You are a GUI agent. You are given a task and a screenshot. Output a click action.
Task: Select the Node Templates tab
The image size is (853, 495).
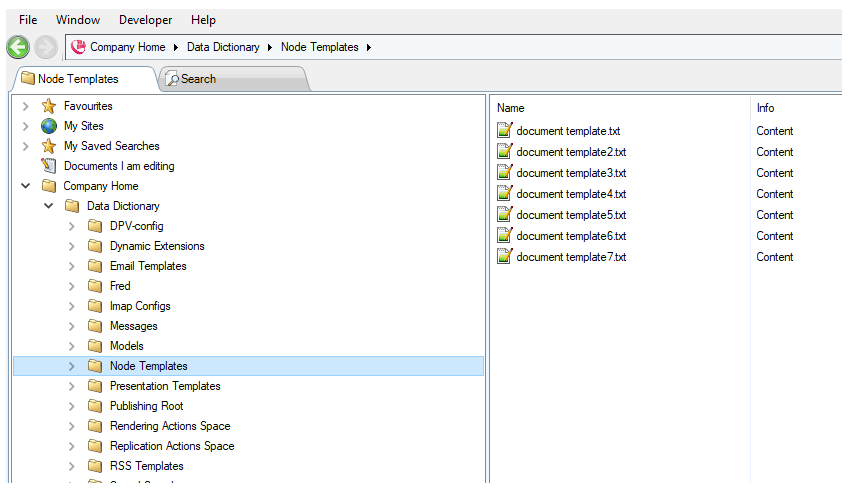click(x=84, y=79)
